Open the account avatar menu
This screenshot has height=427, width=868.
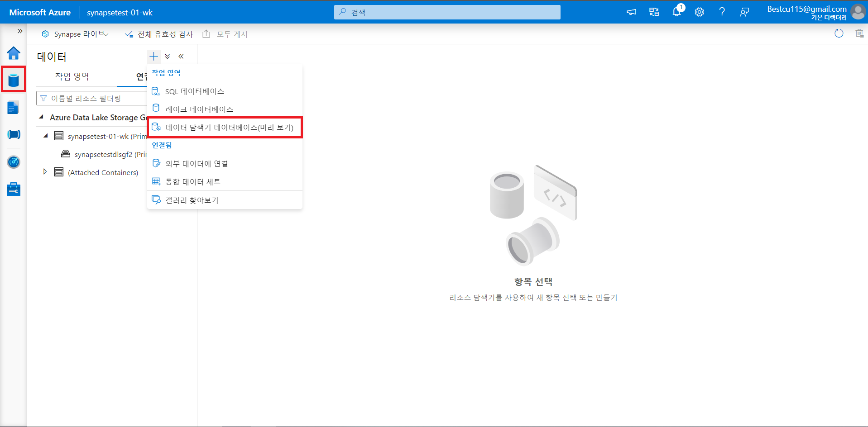(x=858, y=12)
